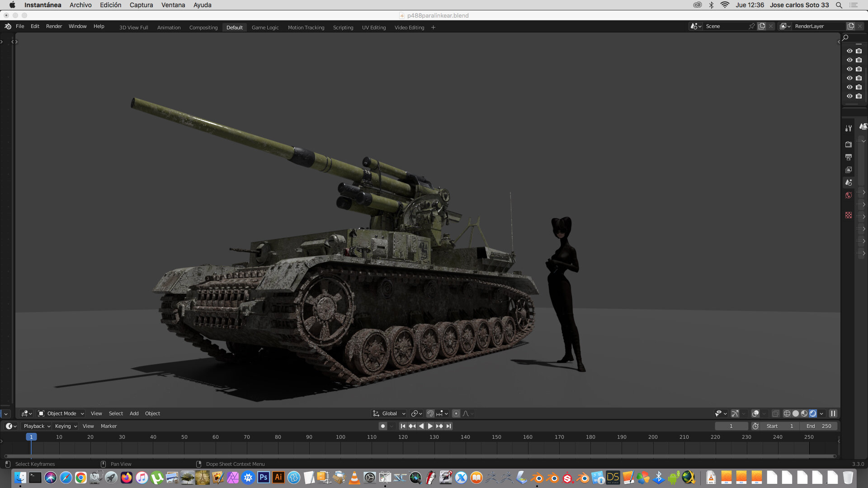Image resolution: width=868 pixels, height=488 pixels.
Task: Open the Texture properties tab (checker icon)
Action: point(849,215)
